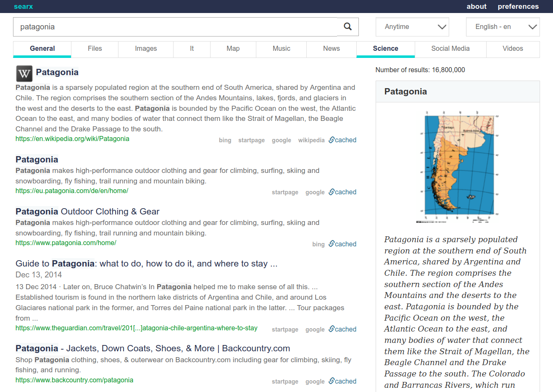
Task: Click the Patagonia infobox heading
Action: (406, 91)
